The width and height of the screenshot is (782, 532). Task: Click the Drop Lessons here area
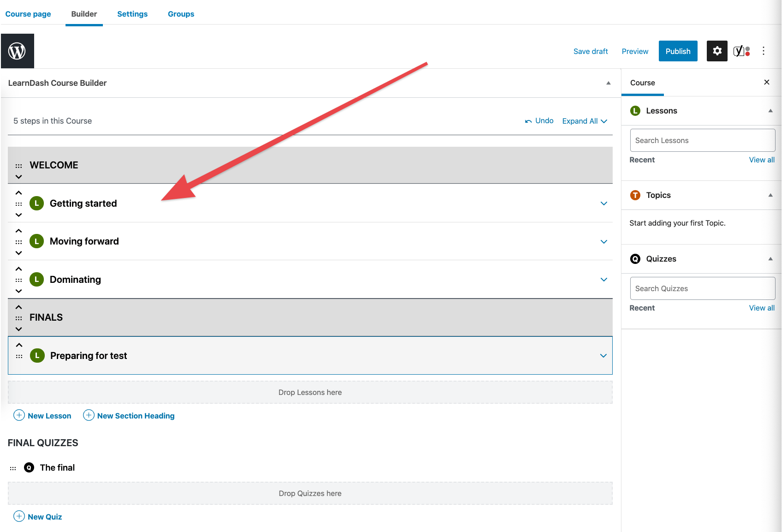click(x=310, y=392)
